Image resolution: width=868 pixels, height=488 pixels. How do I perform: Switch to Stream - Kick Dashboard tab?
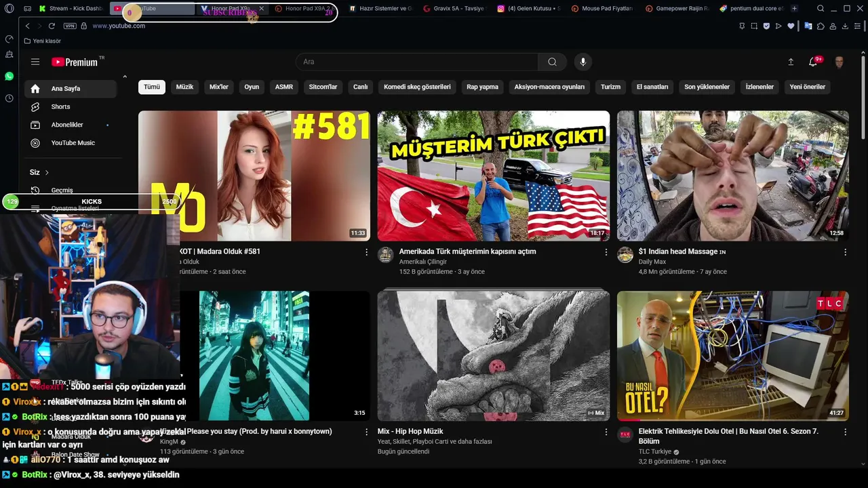click(x=71, y=9)
